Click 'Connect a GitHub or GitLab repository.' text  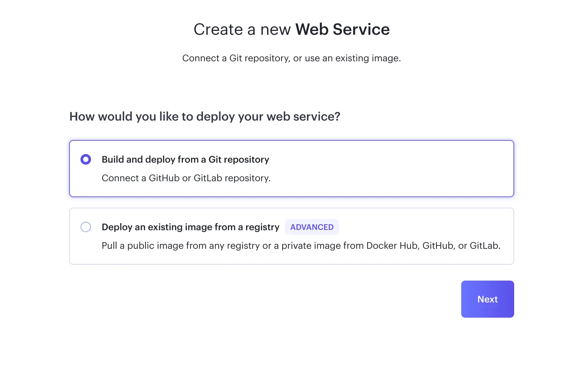pos(186,178)
